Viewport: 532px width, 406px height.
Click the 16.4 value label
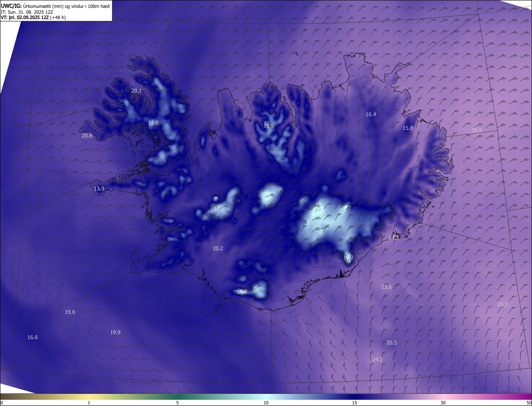point(371,114)
